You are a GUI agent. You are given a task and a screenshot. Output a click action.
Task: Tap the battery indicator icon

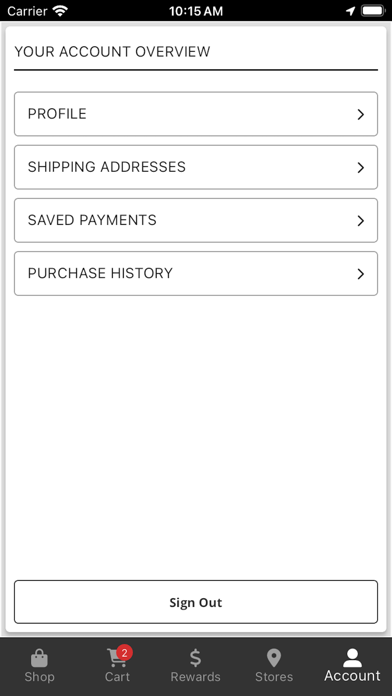[x=373, y=11]
